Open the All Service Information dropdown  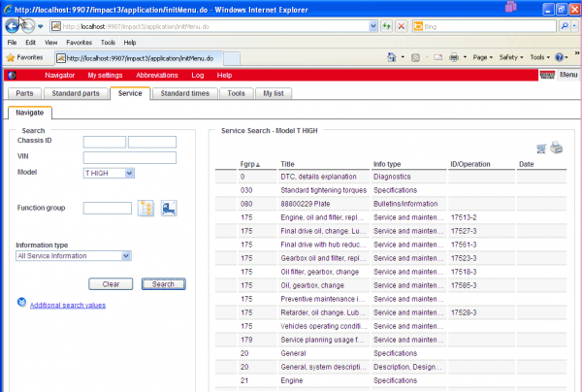tap(74, 256)
